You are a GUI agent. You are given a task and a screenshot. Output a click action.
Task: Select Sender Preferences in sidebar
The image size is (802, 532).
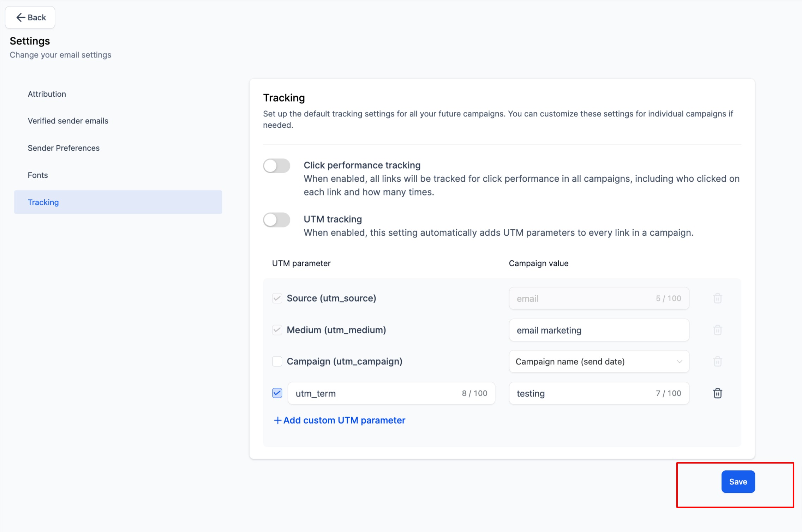64,148
